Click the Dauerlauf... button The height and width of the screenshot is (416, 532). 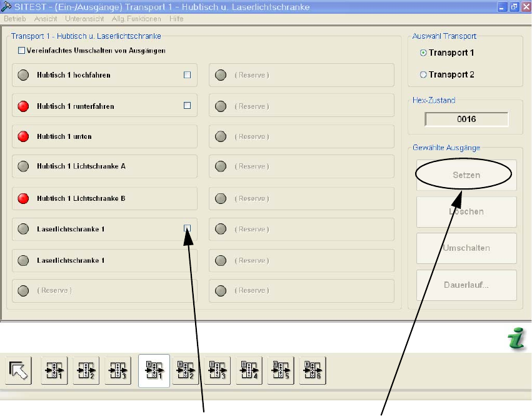tap(466, 285)
